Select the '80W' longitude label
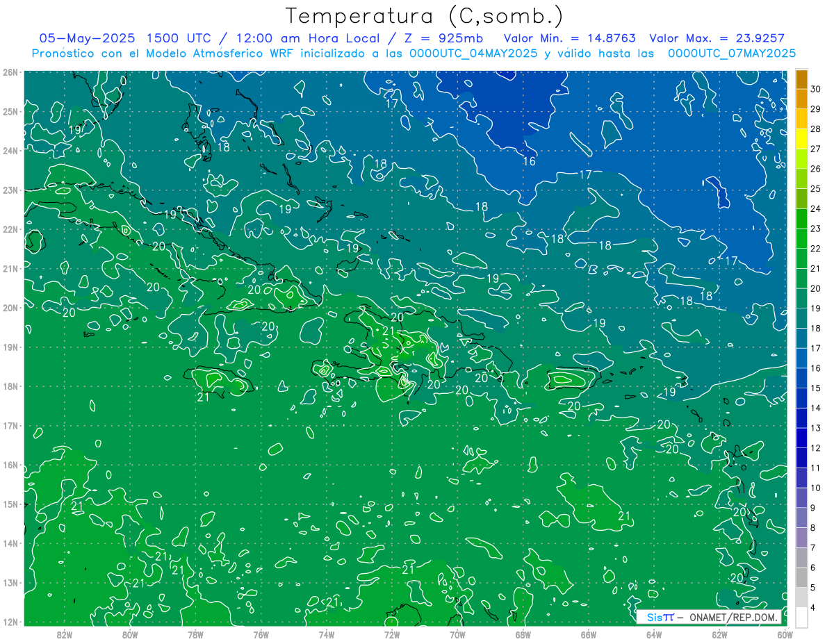Viewport: 834px width, 644px height. click(130, 635)
